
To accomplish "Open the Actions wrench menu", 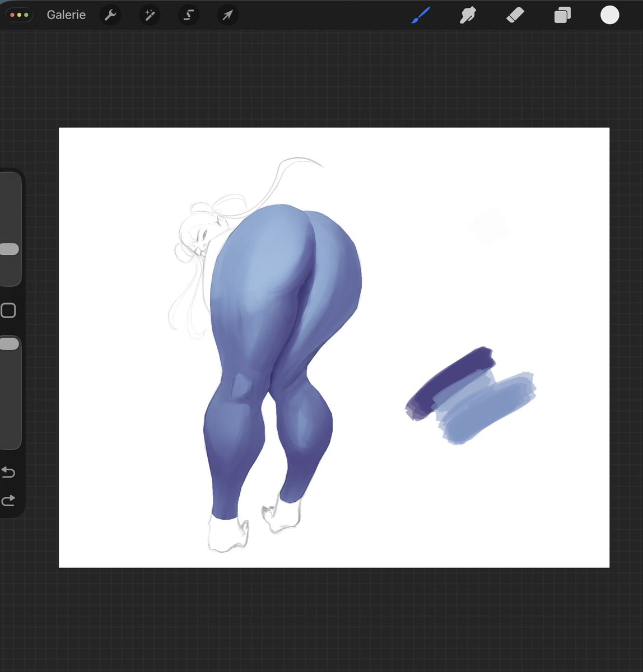I will click(110, 15).
